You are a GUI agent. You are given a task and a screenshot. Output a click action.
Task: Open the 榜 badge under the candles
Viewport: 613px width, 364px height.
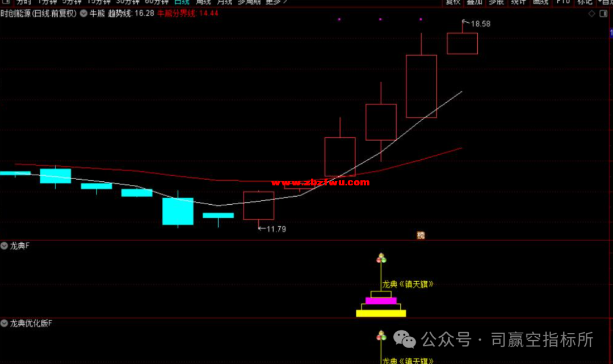pyautogui.click(x=421, y=235)
